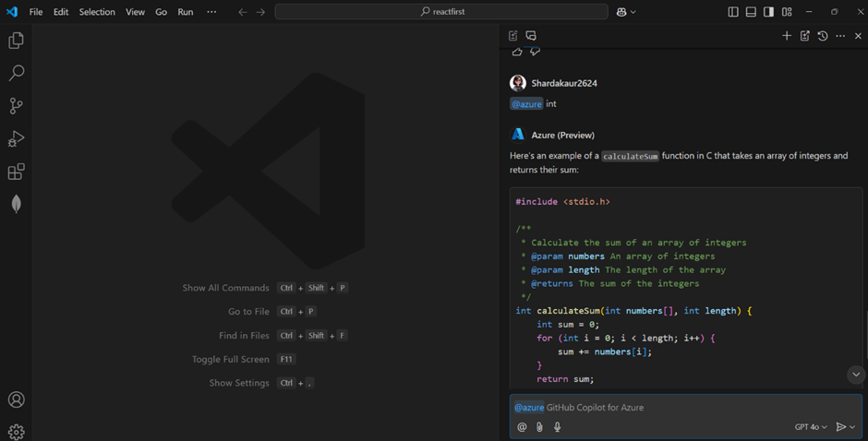Go back with the left arrow

coord(243,12)
